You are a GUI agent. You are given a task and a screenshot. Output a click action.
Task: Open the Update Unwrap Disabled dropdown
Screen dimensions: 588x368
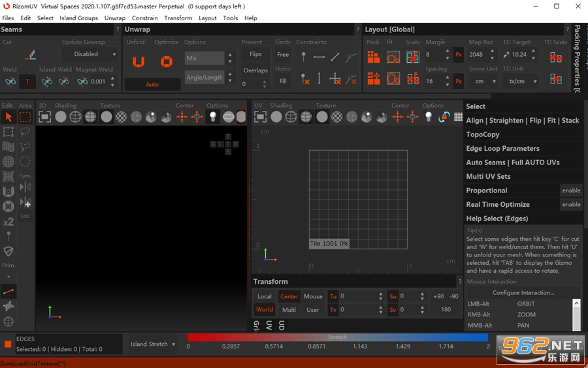pyautogui.click(x=90, y=54)
